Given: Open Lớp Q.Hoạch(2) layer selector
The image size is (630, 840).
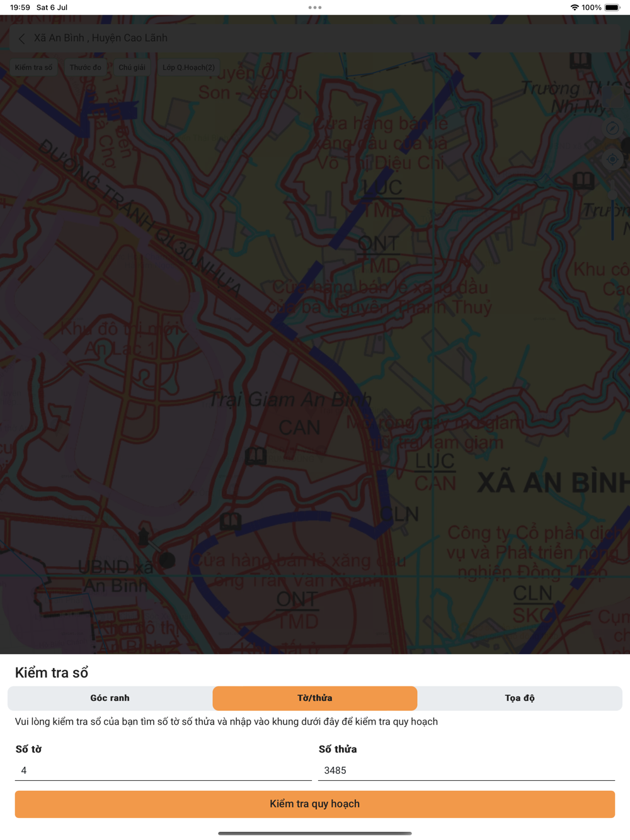Looking at the screenshot, I should (188, 67).
